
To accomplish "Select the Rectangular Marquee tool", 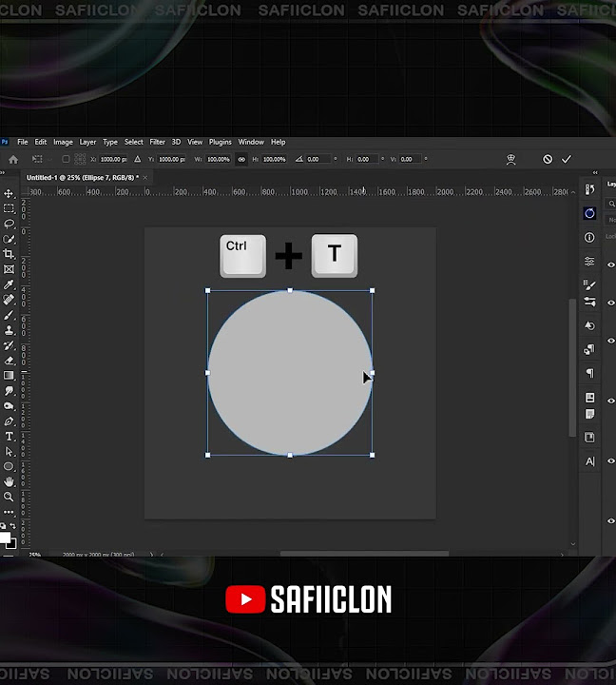I will tap(9, 208).
